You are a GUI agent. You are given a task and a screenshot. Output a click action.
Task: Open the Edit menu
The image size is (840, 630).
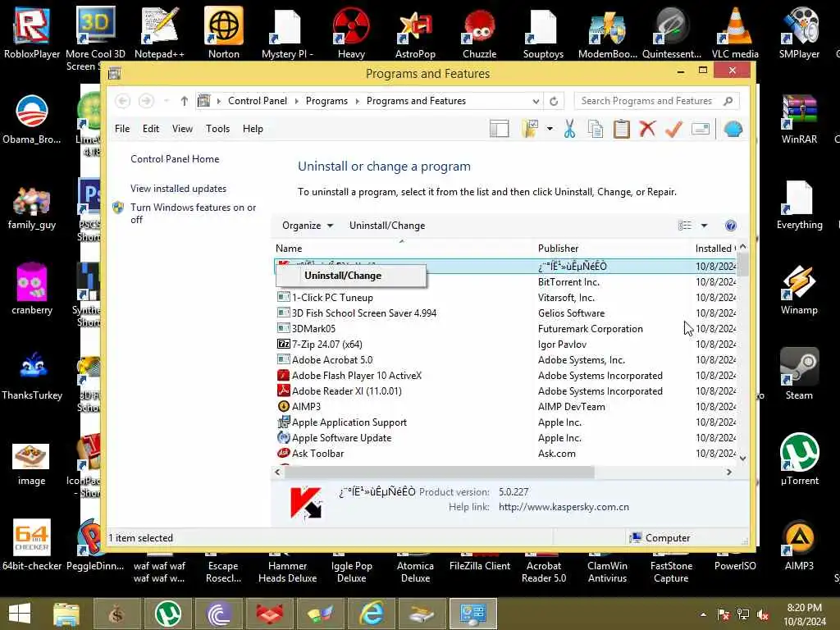click(151, 129)
